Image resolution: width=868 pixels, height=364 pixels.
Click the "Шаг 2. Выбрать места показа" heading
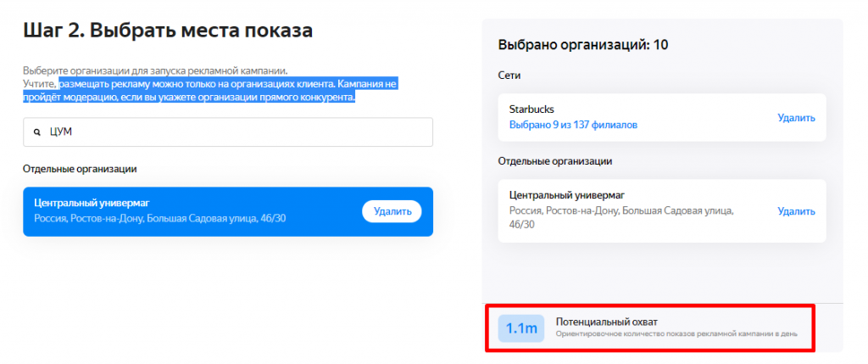click(168, 31)
